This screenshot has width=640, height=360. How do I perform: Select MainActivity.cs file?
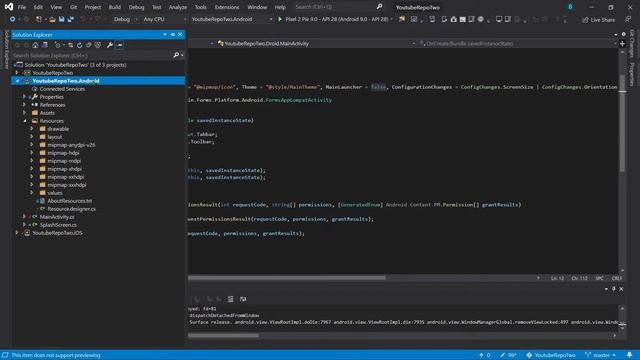[x=57, y=217]
